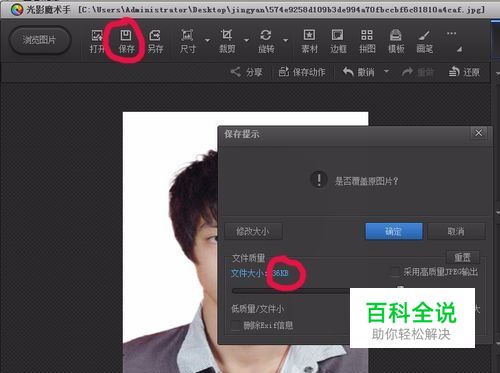This screenshot has width=500, height=373.
Task: Click the 修改大小 button in dialog
Action: coord(253,231)
